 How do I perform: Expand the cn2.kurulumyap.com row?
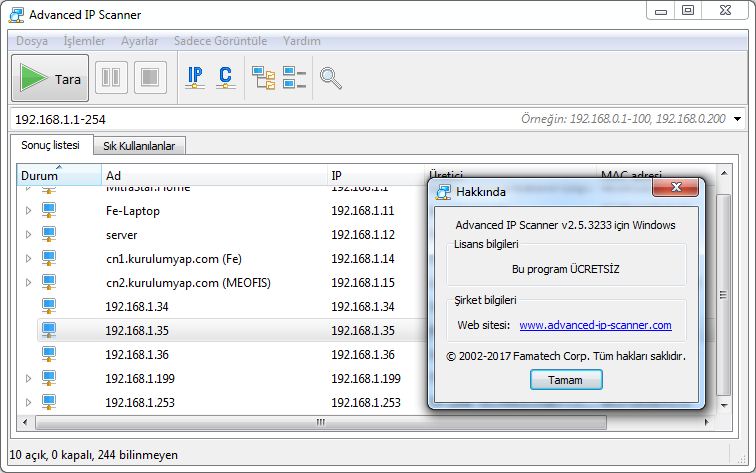pyautogui.click(x=28, y=282)
